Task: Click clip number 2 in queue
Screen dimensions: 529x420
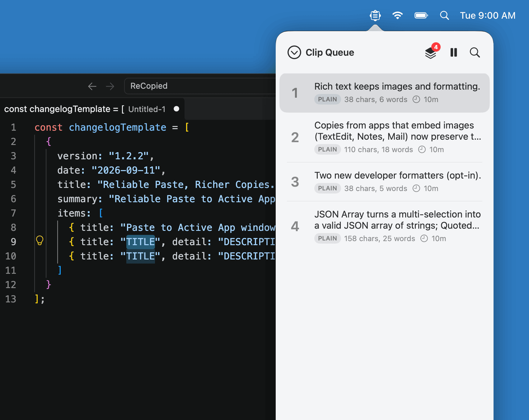Action: pyautogui.click(x=295, y=137)
